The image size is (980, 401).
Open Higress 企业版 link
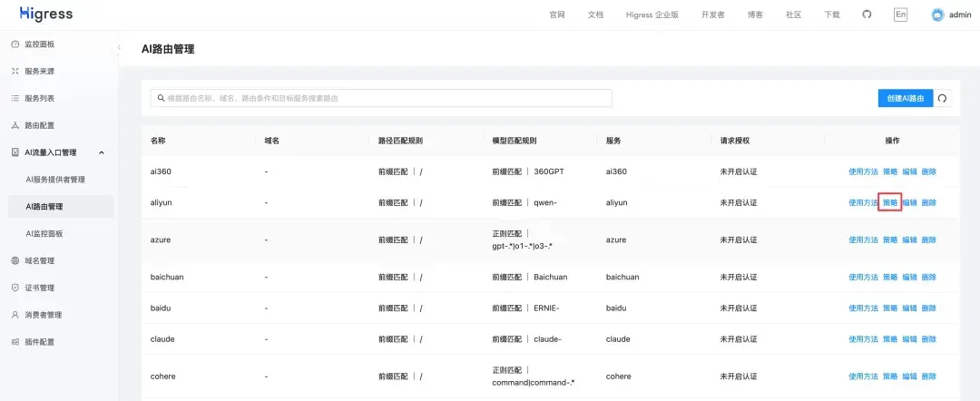[x=652, y=15]
